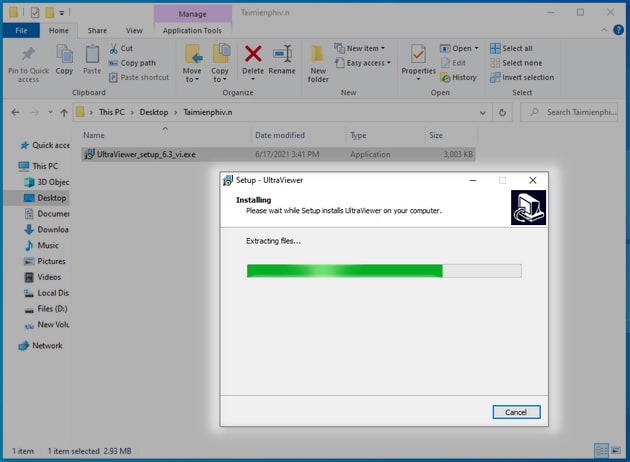
Task: Open the Open button dropdown arrow
Action: coord(476,48)
